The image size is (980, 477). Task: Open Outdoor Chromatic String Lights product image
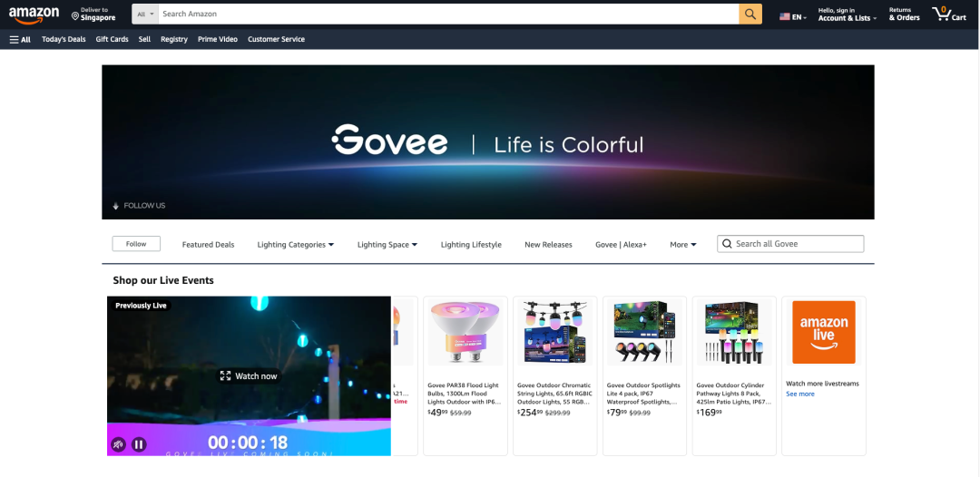coord(554,332)
